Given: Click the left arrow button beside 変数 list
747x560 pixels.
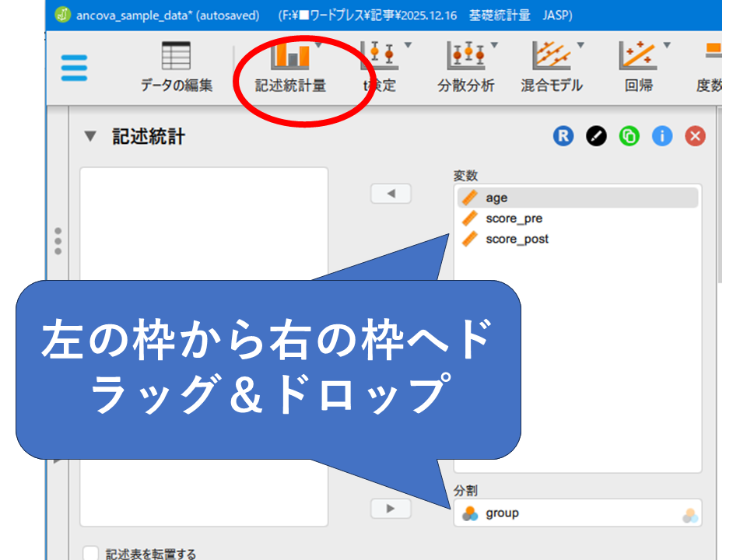Looking at the screenshot, I should coord(391,194).
